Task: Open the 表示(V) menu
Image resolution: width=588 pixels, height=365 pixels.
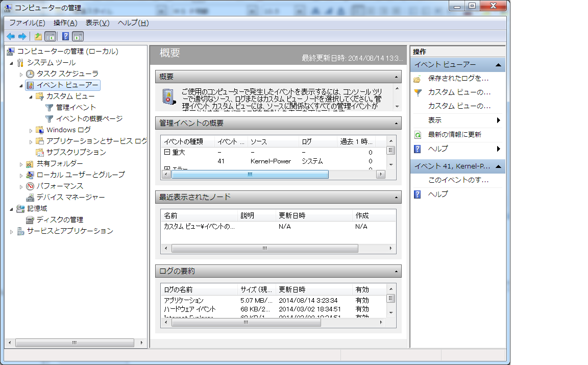Action: click(x=97, y=23)
